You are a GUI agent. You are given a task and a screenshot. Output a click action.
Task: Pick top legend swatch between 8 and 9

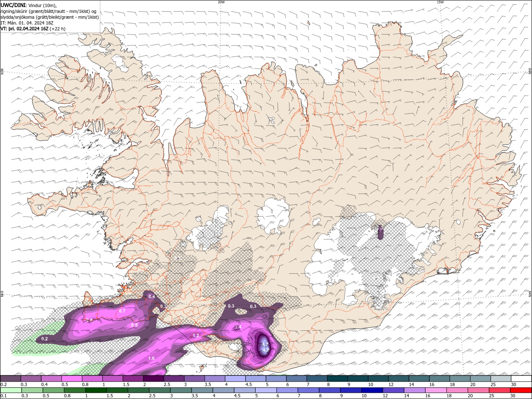point(337,379)
